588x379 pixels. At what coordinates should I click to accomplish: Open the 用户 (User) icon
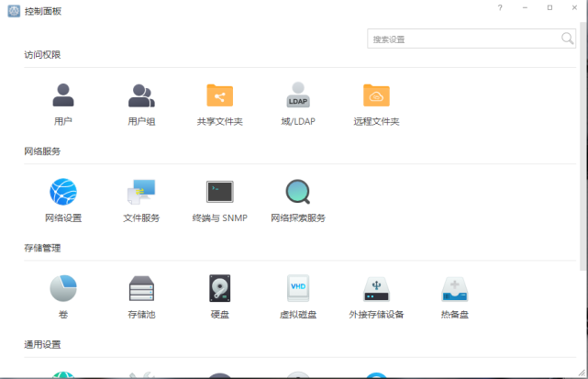coord(63,95)
